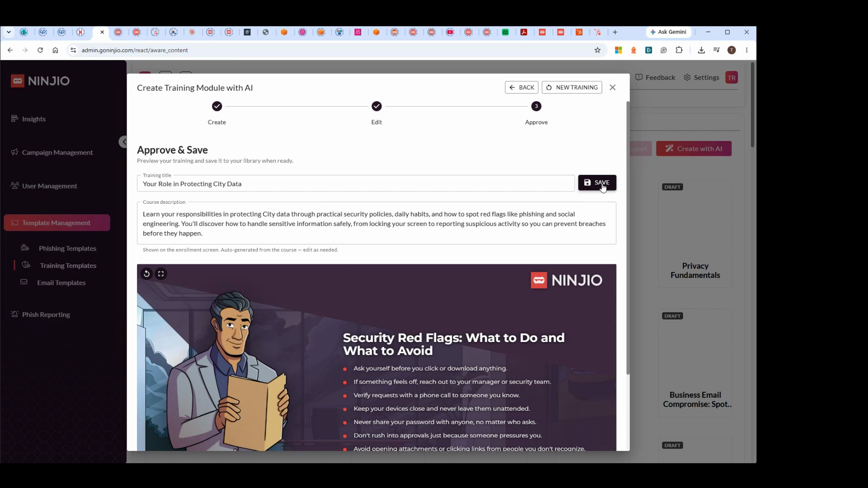Go back using the BACK button
This screenshot has width=868, height=488.
[x=521, y=88]
